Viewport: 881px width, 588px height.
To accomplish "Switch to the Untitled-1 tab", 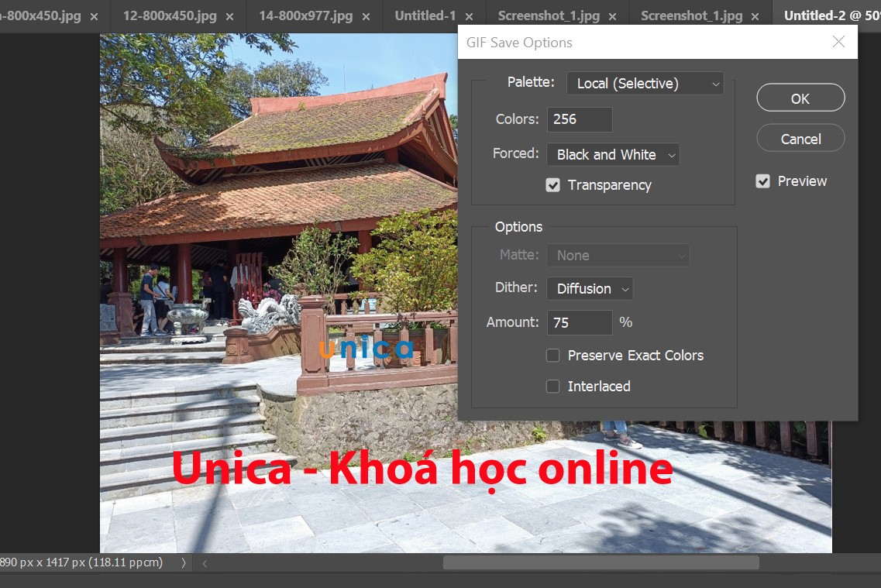I will pos(425,15).
